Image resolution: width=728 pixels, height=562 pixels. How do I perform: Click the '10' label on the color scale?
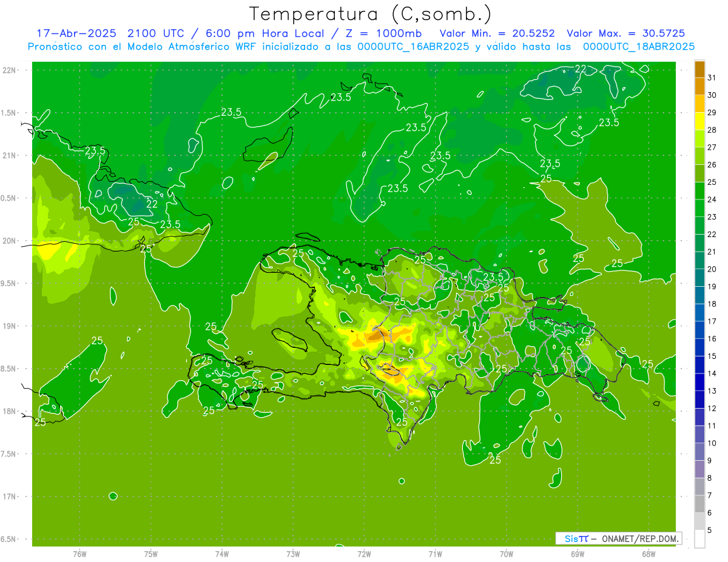click(712, 443)
